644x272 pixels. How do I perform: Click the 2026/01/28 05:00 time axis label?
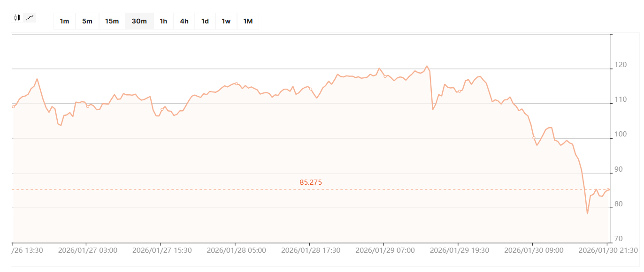click(x=236, y=250)
